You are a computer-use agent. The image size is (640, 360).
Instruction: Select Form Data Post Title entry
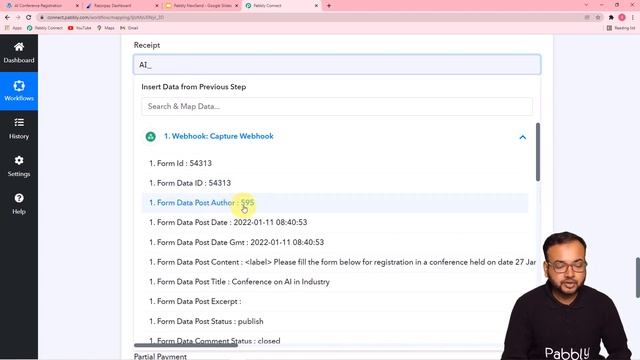[x=335, y=282]
